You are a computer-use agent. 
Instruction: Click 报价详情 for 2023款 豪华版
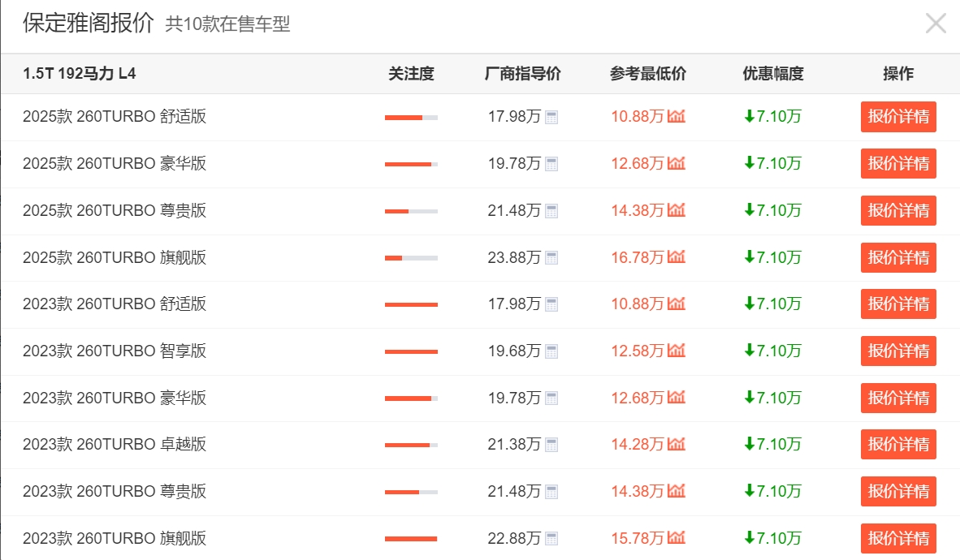[x=898, y=398]
